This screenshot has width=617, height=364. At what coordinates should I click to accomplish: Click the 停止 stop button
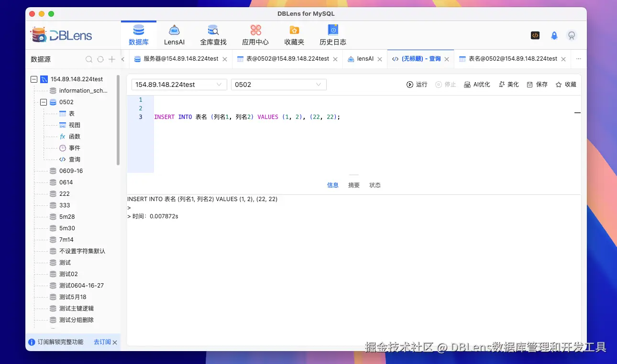445,85
